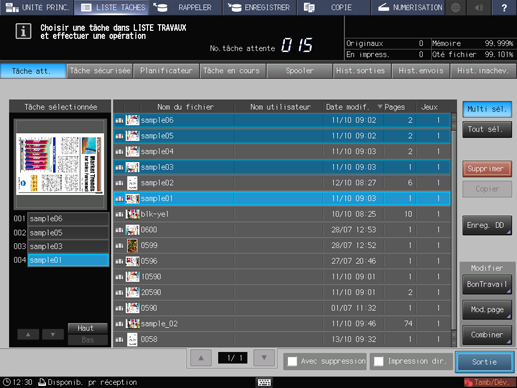Open the Mod. page option
Screen dimensions: 517x388
(487, 310)
